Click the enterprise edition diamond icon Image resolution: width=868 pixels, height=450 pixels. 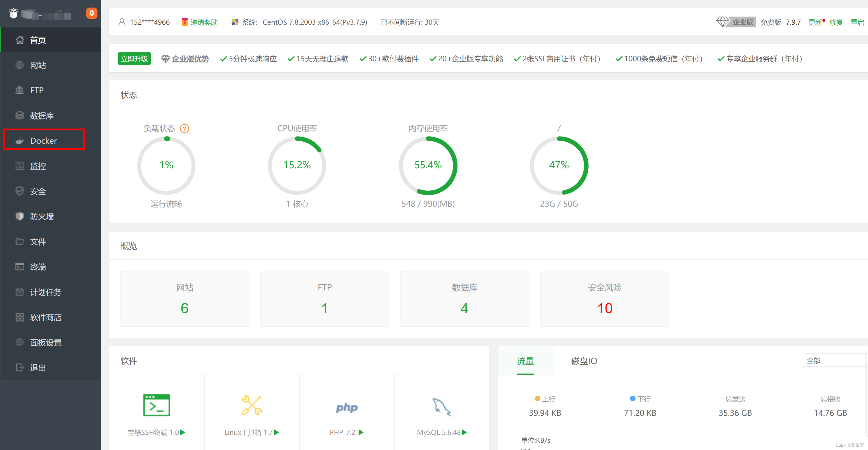coord(722,22)
